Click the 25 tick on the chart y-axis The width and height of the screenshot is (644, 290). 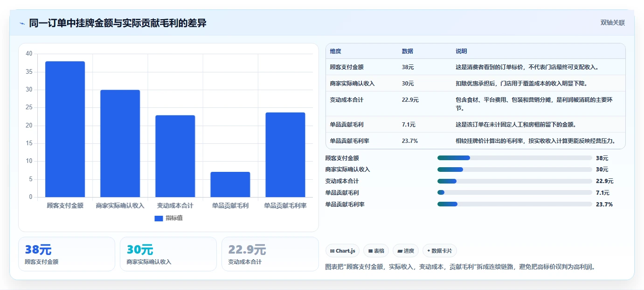coord(29,107)
